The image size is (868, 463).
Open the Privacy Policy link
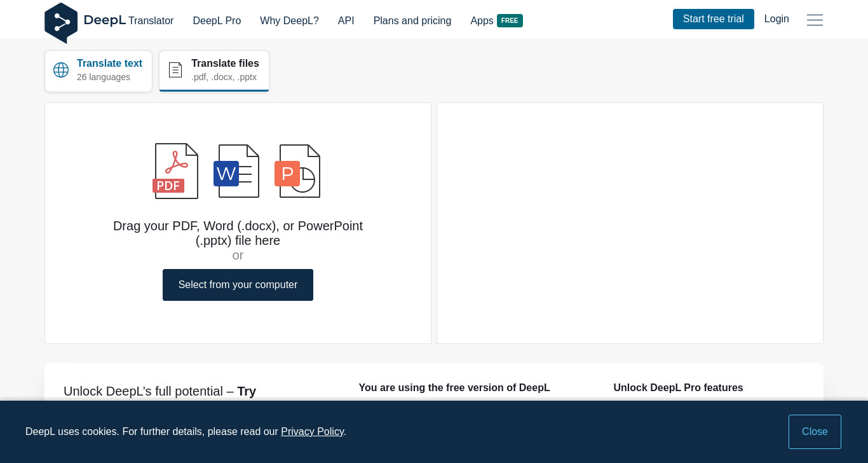313,431
